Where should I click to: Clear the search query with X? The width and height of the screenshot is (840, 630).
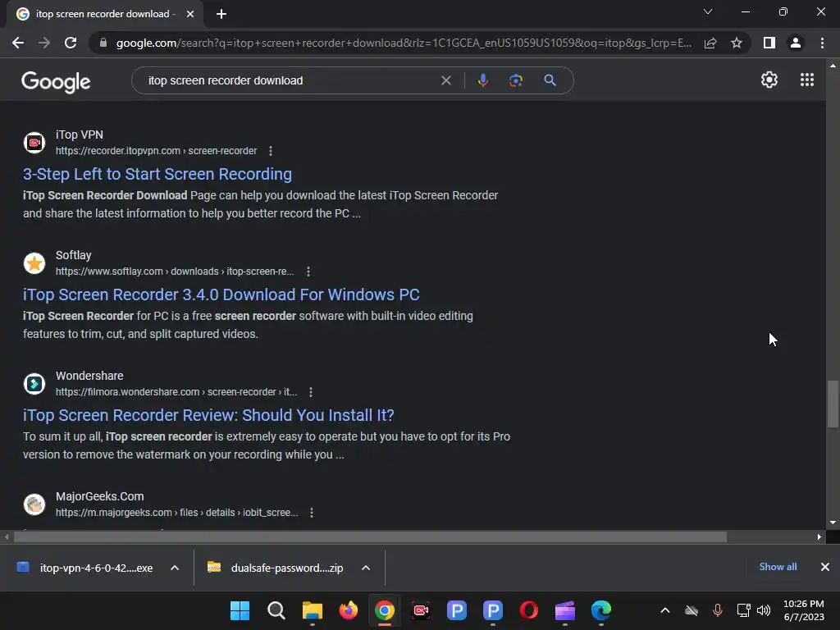pos(445,80)
